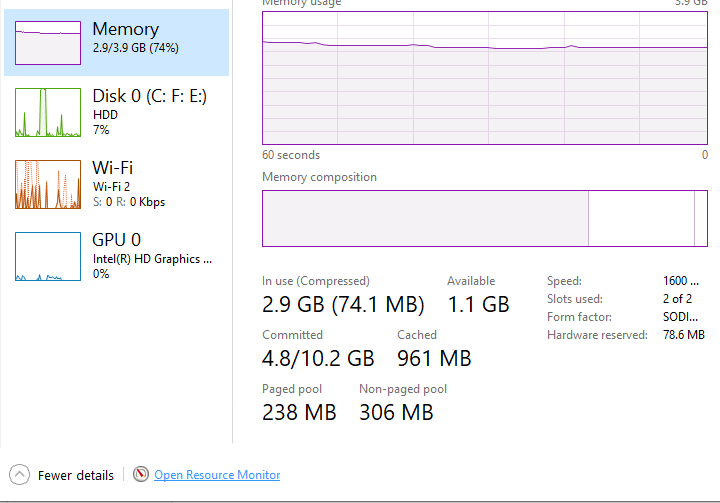Click the GPU 0 blue graph thumbnail
This screenshot has height=503, width=720.
tap(48, 256)
